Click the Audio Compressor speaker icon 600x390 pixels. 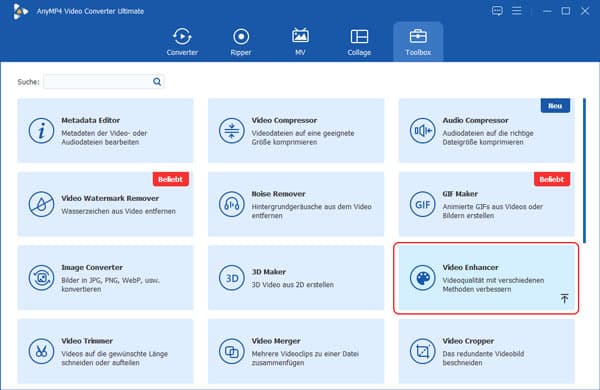click(422, 131)
